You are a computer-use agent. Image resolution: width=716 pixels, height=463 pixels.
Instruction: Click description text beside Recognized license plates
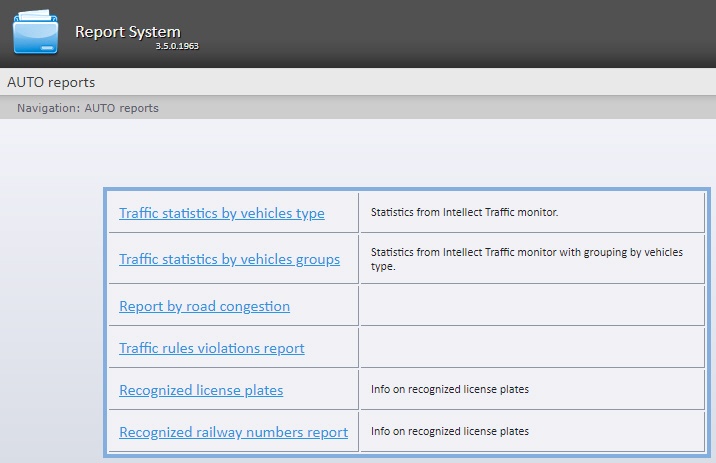pyautogui.click(x=449, y=390)
